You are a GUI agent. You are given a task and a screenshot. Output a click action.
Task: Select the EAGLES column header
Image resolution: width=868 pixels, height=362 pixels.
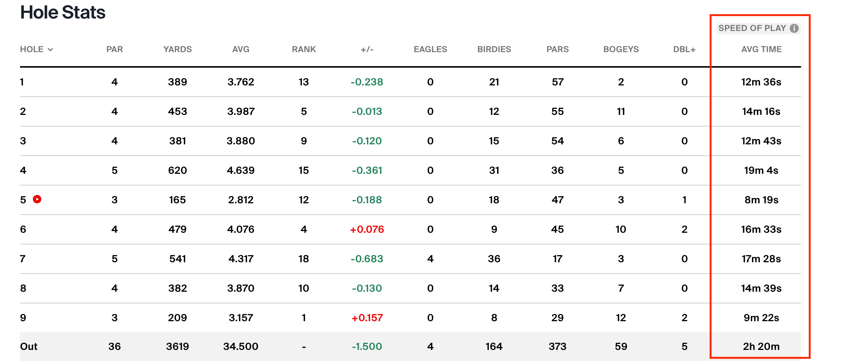430,50
